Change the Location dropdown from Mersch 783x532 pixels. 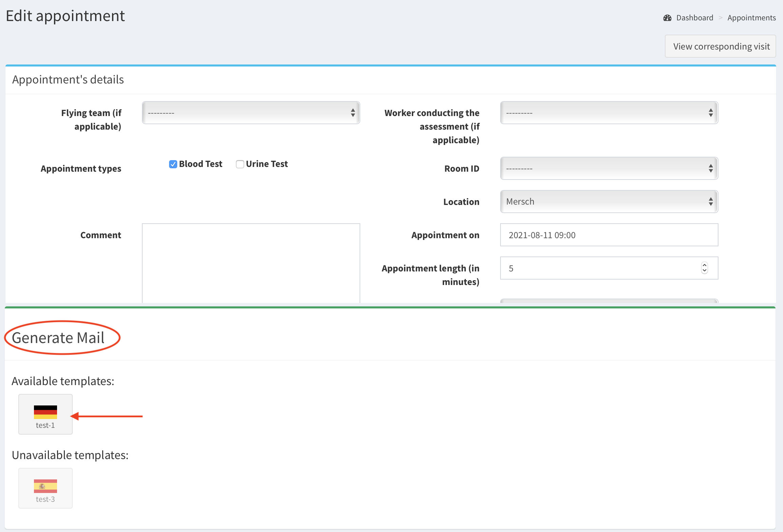(x=609, y=202)
